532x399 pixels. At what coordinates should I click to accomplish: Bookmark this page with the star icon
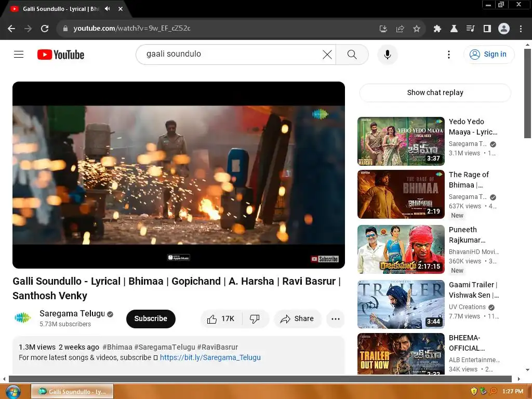[417, 29]
